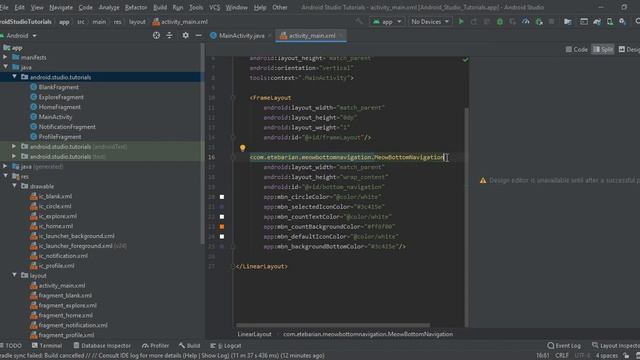Click the Collapse All icon in project panel

[169, 36]
